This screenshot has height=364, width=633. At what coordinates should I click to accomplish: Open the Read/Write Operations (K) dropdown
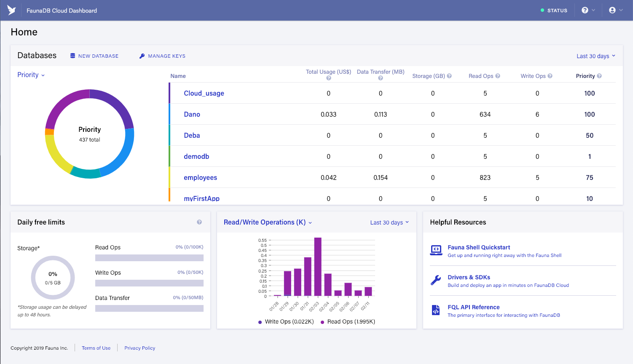[268, 222]
